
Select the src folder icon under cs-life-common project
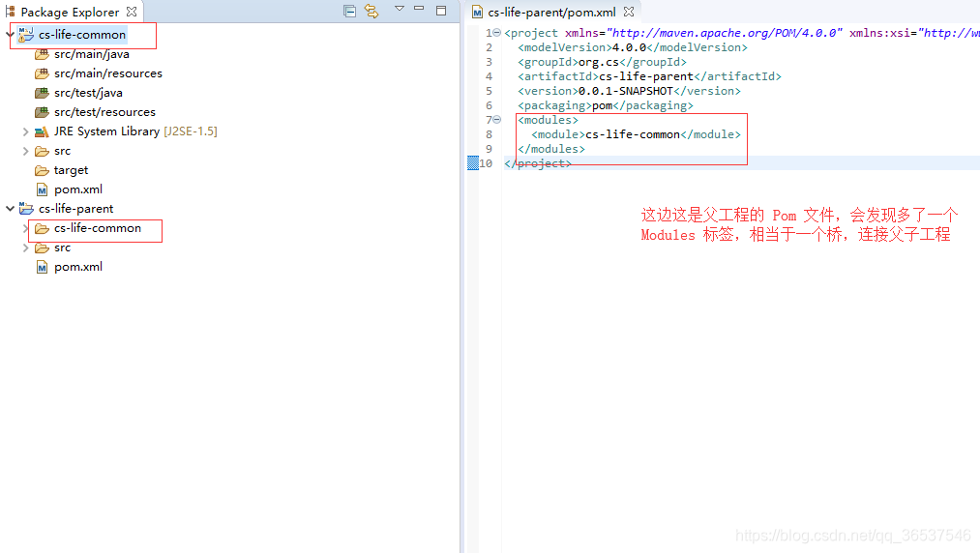pyautogui.click(x=42, y=151)
